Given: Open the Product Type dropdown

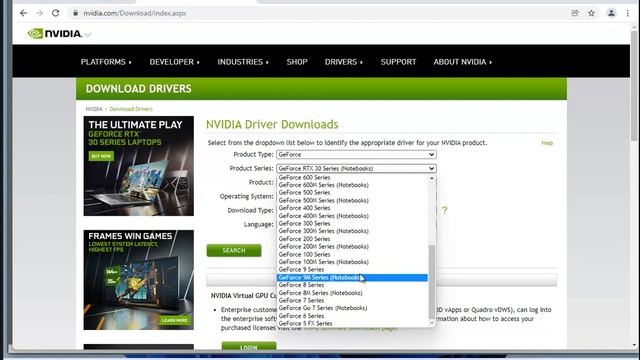Looking at the screenshot, I should 356,155.
